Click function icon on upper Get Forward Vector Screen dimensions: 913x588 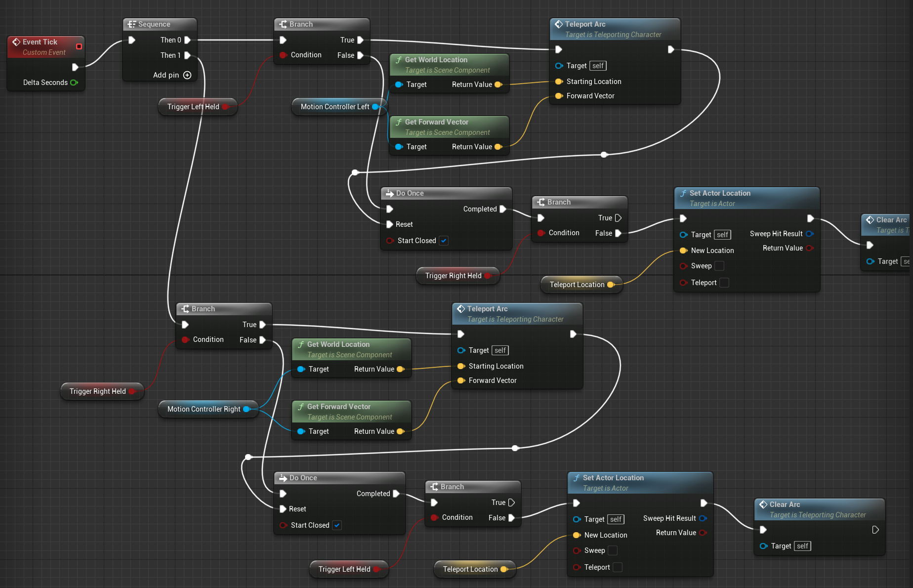coord(399,122)
